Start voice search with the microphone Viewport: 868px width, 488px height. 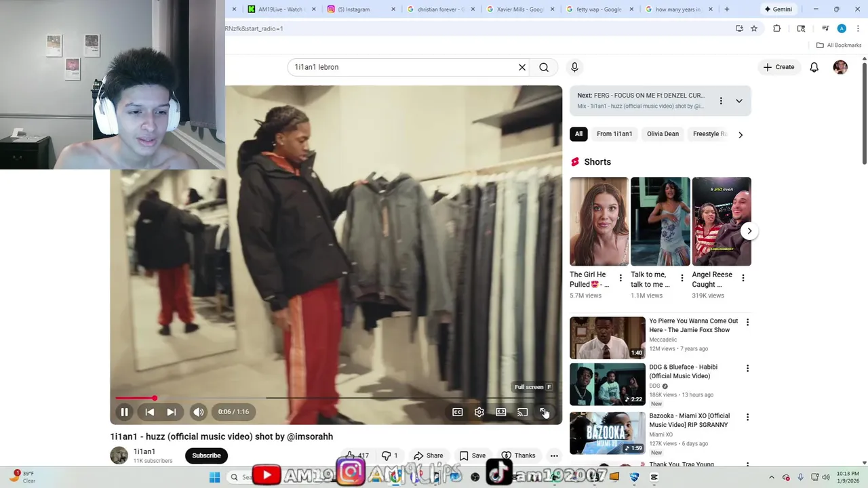[x=574, y=67]
